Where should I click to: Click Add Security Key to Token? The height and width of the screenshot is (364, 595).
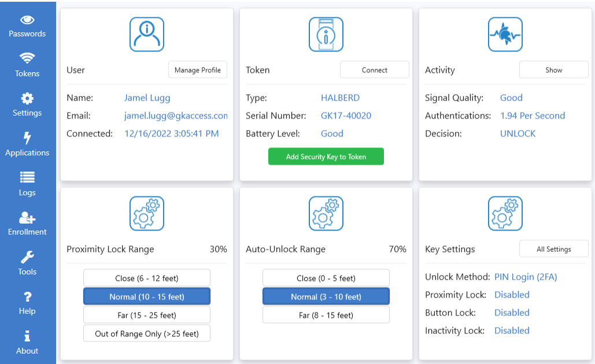[326, 156]
